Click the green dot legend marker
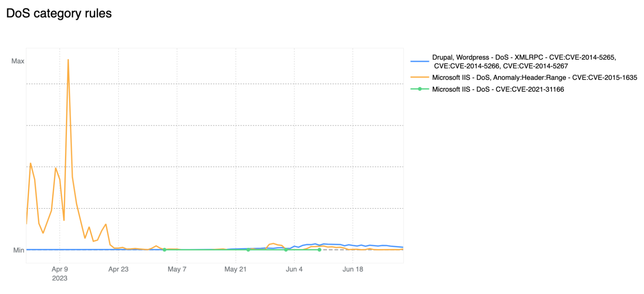The image size is (644, 294). [419, 89]
